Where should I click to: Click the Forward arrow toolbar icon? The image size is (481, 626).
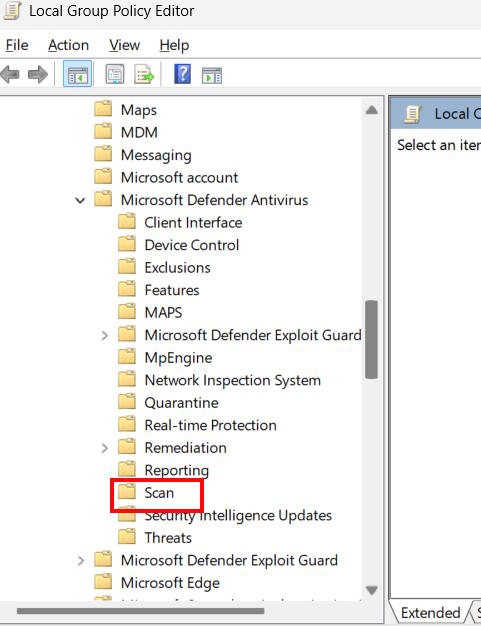[x=38, y=74]
